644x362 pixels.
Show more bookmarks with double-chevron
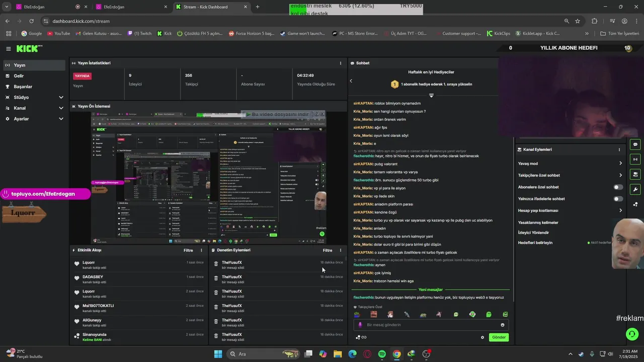click(587, 34)
